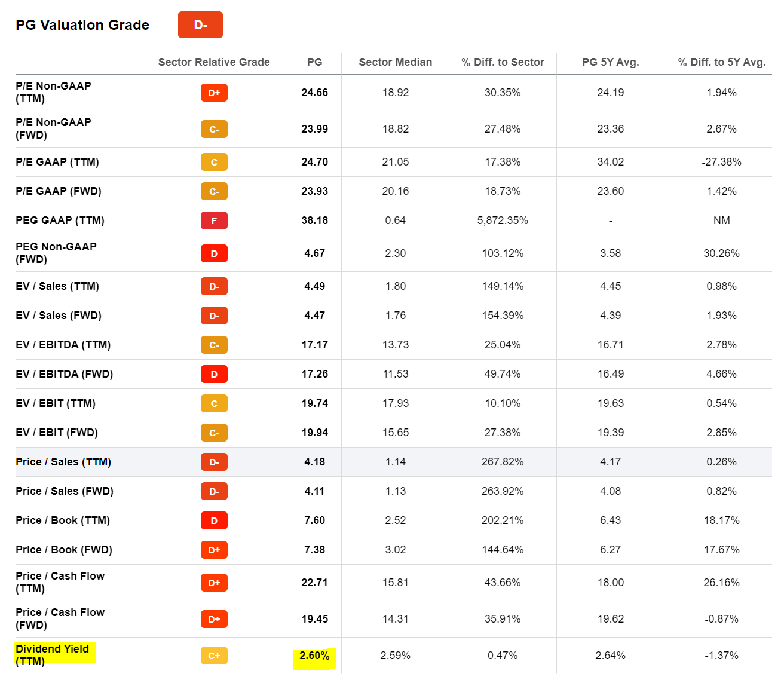Click the F grade badge for PEG GAAP (TTM)

pos(214,220)
